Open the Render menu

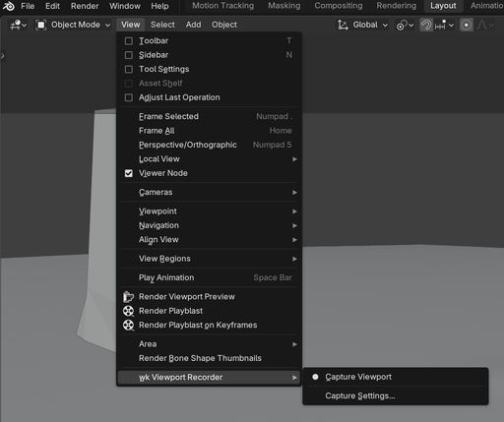coord(85,6)
